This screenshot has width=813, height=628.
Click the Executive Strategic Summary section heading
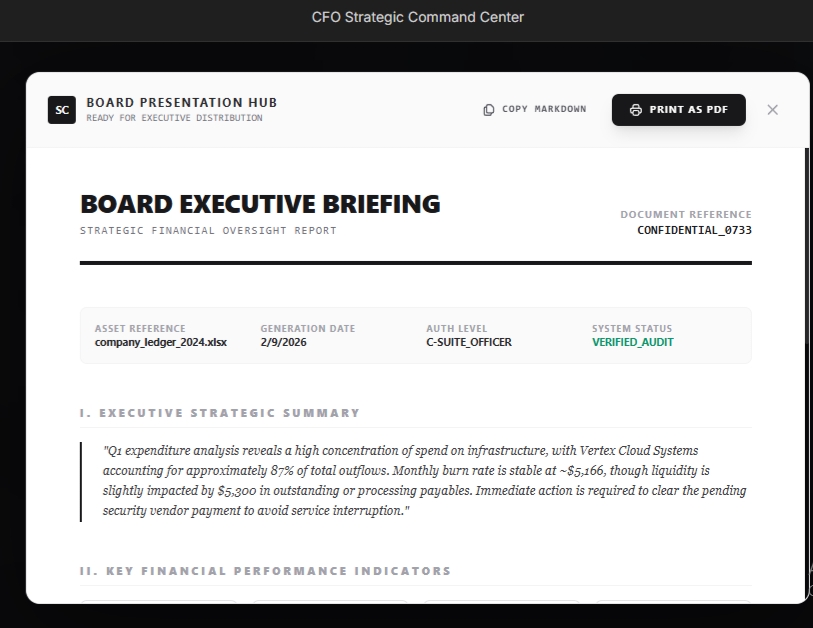(x=220, y=413)
